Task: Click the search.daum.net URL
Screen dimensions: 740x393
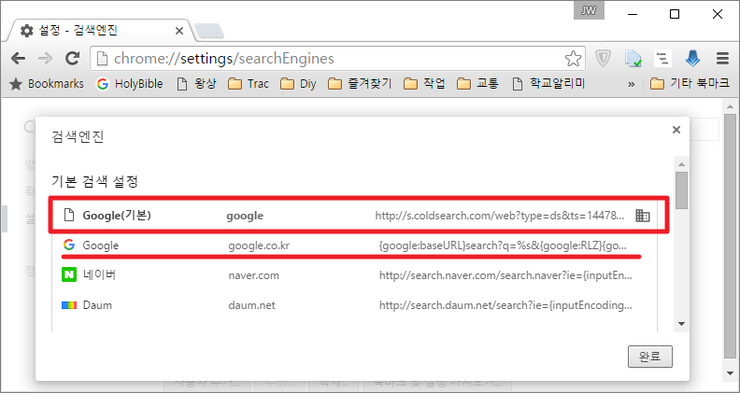Action: pyautogui.click(x=505, y=306)
